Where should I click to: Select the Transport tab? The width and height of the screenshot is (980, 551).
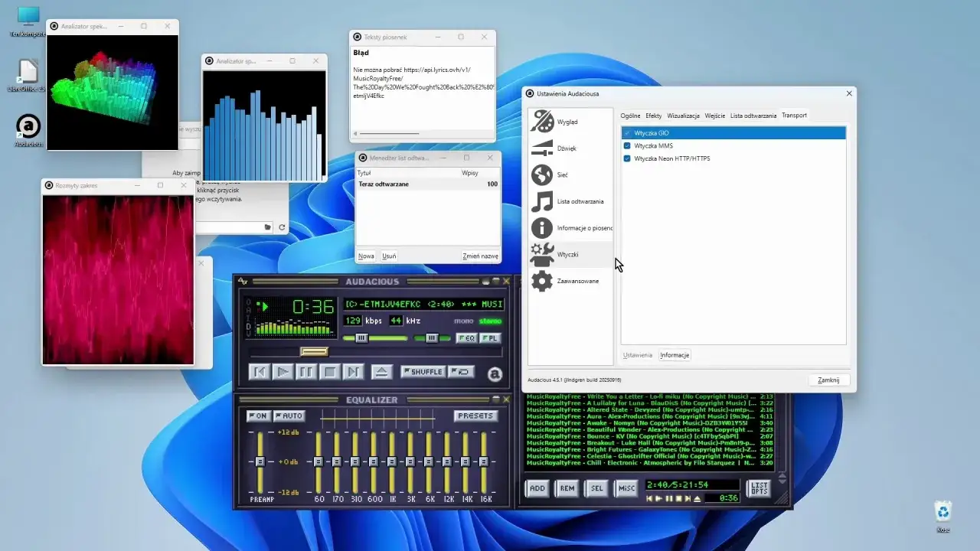[794, 116]
